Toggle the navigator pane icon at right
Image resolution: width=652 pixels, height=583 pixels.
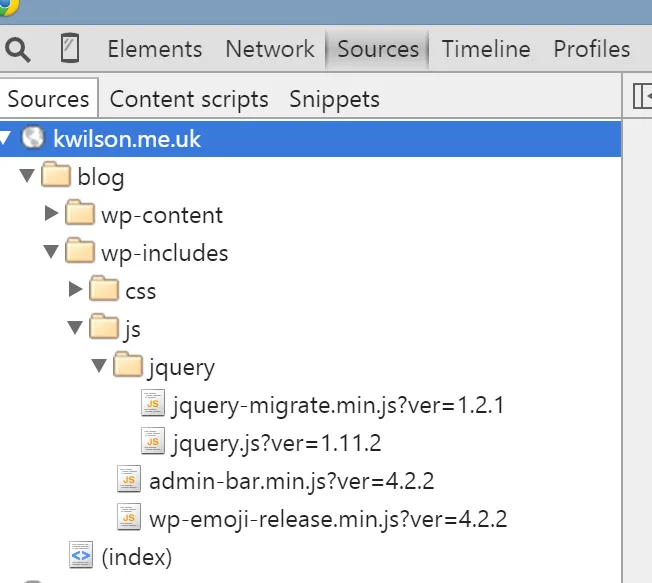[642, 97]
